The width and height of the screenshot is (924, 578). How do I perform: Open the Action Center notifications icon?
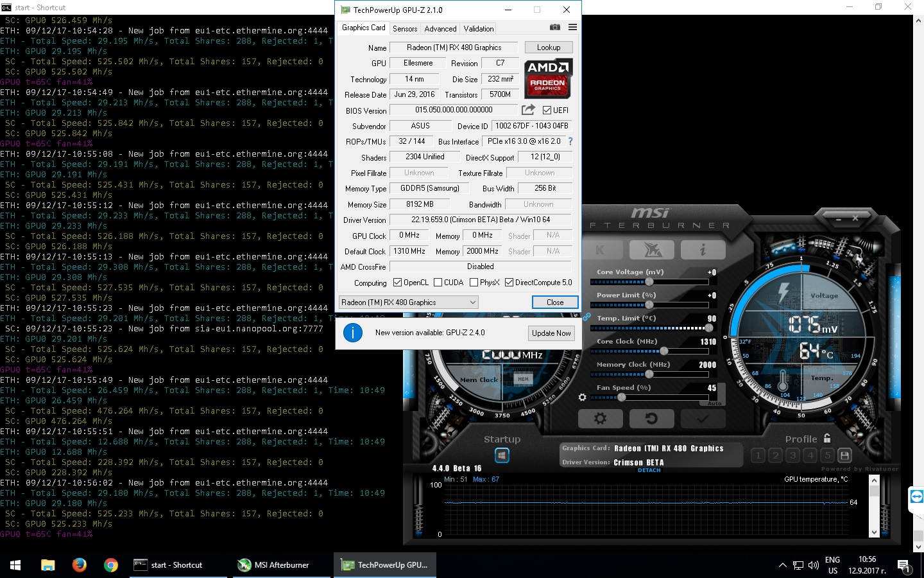click(x=903, y=566)
